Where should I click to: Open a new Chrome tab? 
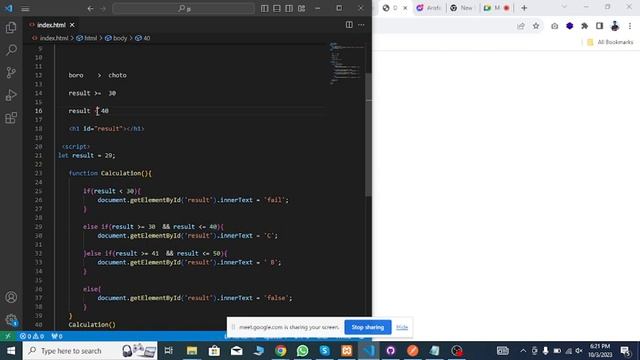click(x=524, y=8)
